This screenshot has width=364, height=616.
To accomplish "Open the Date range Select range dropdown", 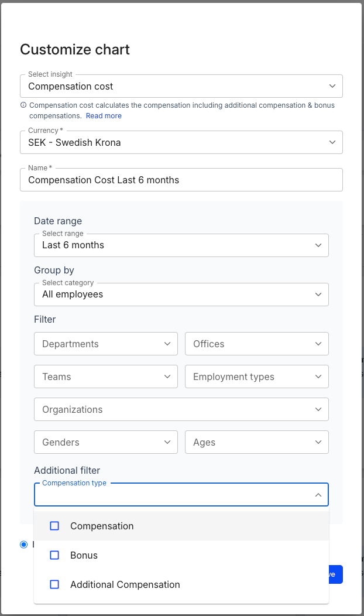I will 181,245.
